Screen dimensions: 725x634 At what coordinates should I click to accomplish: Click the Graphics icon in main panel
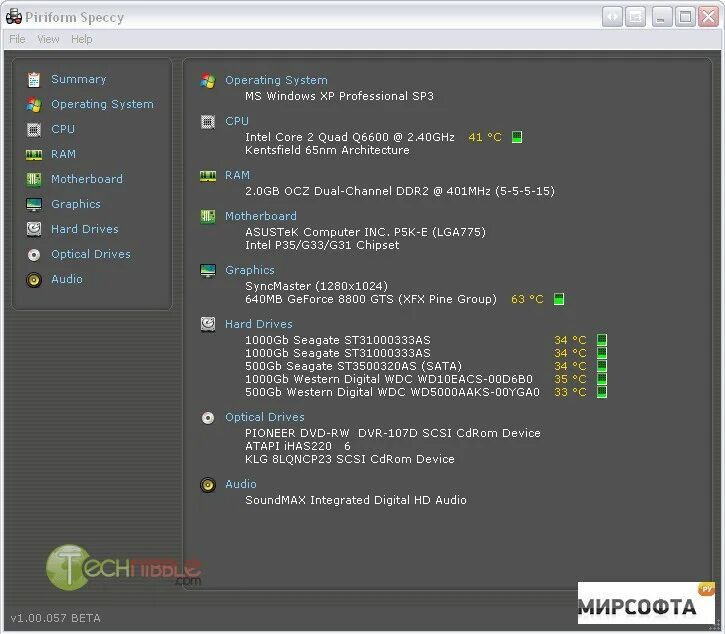tap(208, 271)
